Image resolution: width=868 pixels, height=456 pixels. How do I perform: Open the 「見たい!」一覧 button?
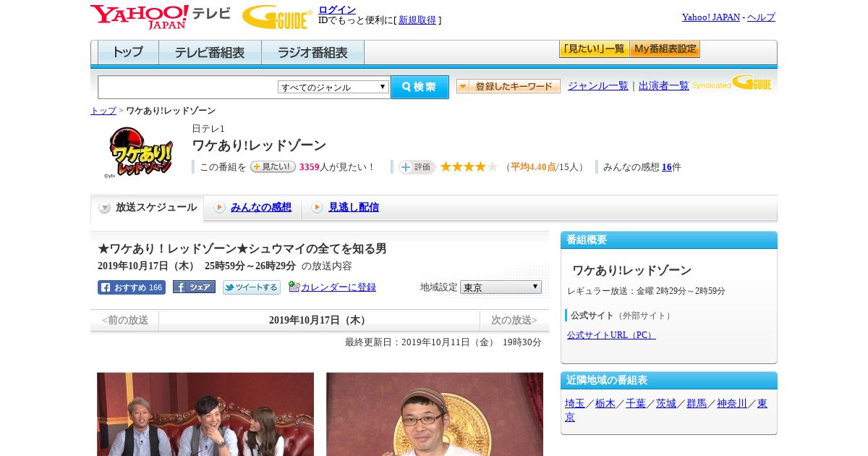[594, 49]
